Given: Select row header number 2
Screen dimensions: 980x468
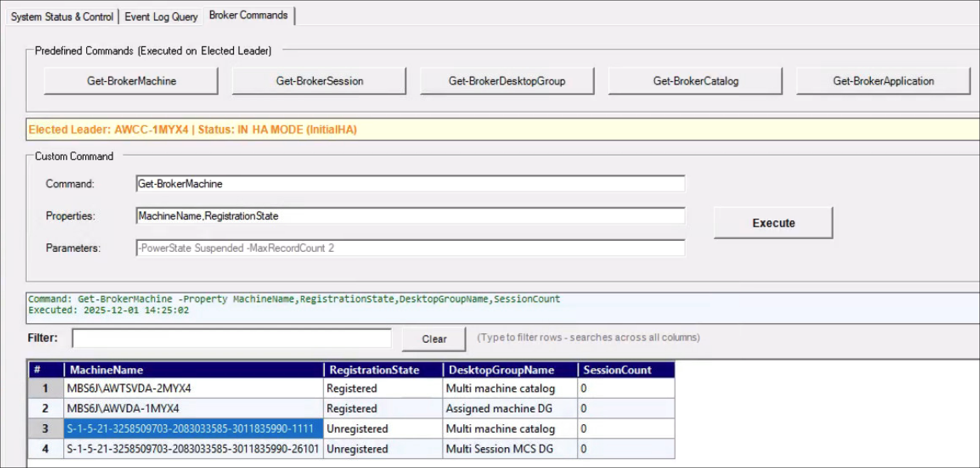Looking at the screenshot, I should coord(46,408).
